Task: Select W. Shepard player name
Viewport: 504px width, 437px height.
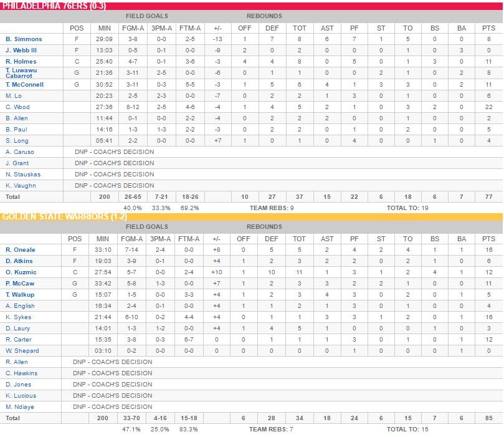Action: point(22,350)
